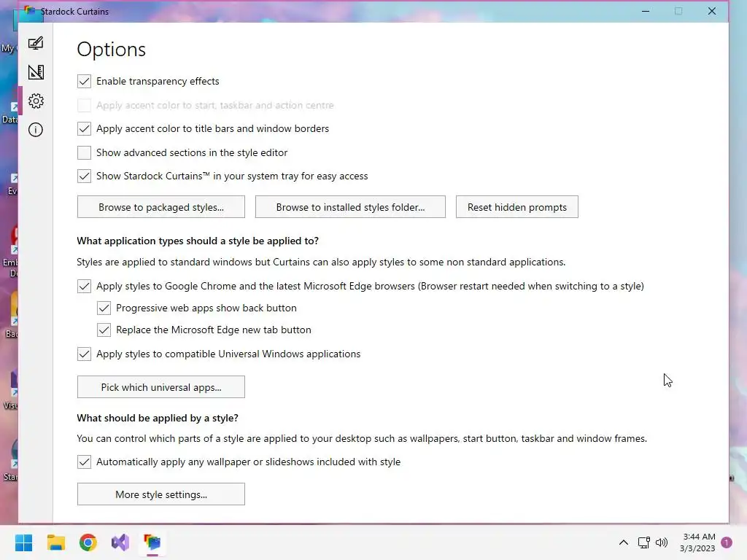Click Browse to installed styles folder button
The image size is (747, 560).
tap(350, 207)
